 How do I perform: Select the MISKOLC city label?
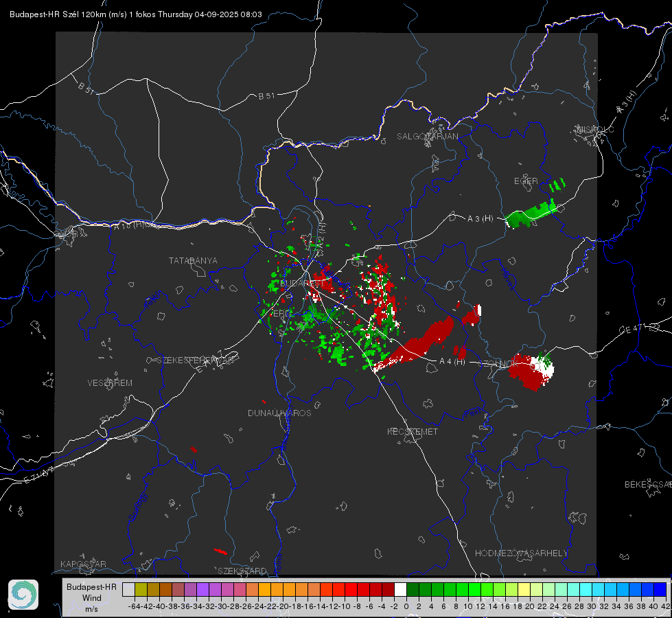(x=595, y=129)
